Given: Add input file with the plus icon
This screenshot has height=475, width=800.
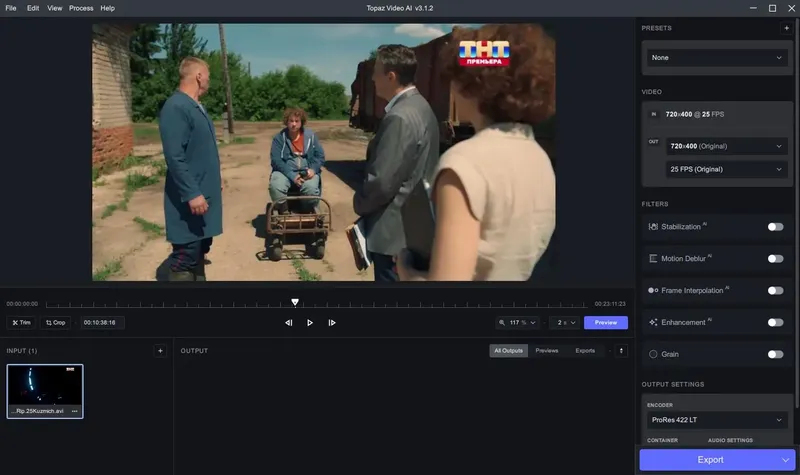Looking at the screenshot, I should pyautogui.click(x=160, y=351).
